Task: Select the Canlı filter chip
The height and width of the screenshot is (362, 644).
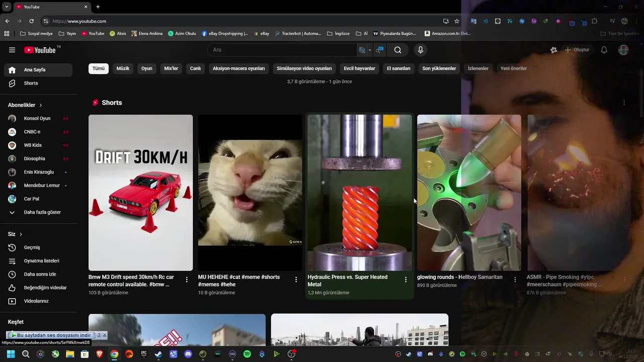Action: (195, 68)
